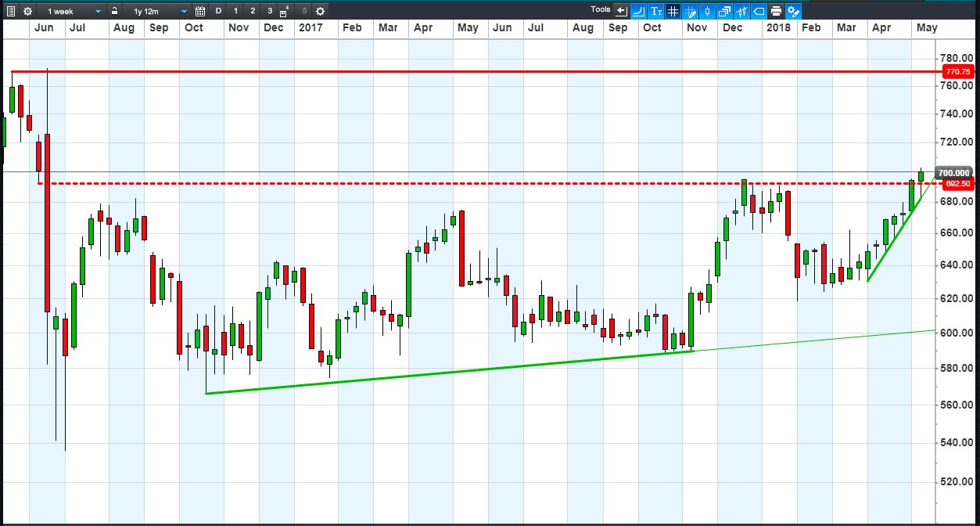The image size is (980, 526).
Task: Click the 770.75 price label
Action: click(x=957, y=71)
